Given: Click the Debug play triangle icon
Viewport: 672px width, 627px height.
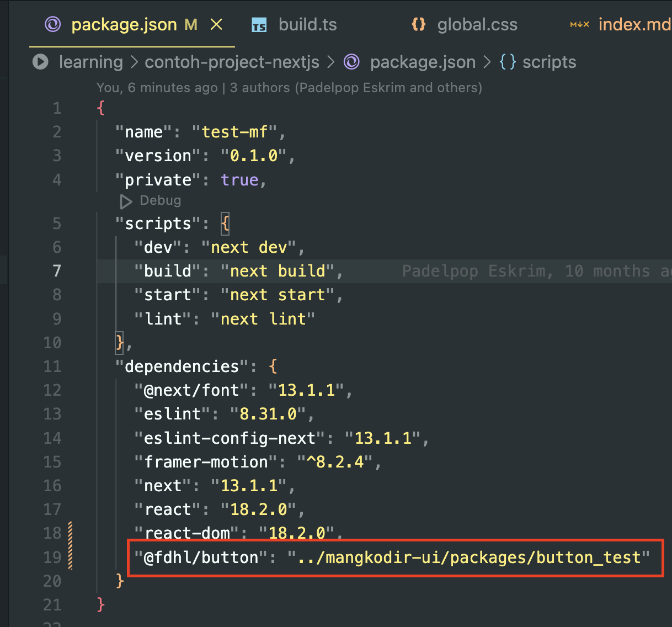Looking at the screenshot, I should click(x=126, y=201).
